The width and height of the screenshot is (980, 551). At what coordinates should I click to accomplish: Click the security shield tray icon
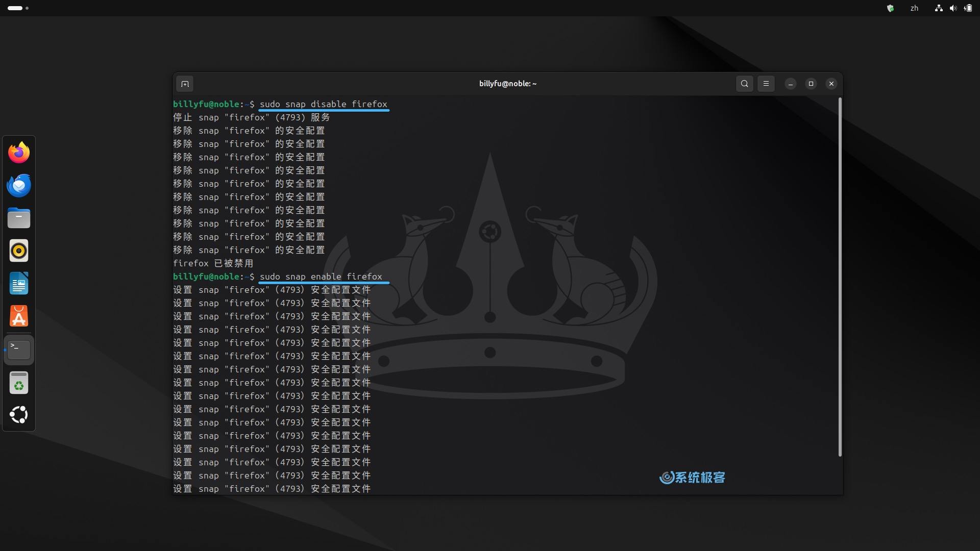(891, 8)
